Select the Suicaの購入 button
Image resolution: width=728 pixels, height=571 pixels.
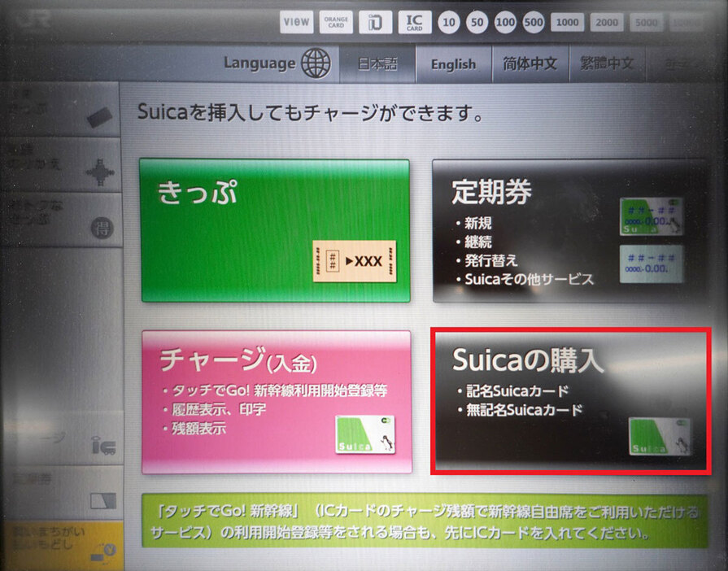pyautogui.click(x=571, y=402)
